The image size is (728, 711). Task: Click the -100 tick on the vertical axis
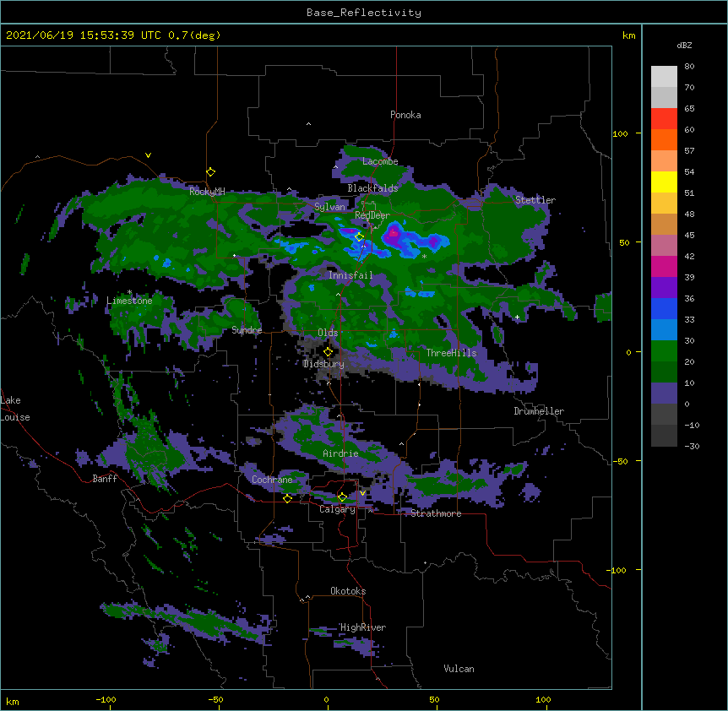click(x=617, y=570)
